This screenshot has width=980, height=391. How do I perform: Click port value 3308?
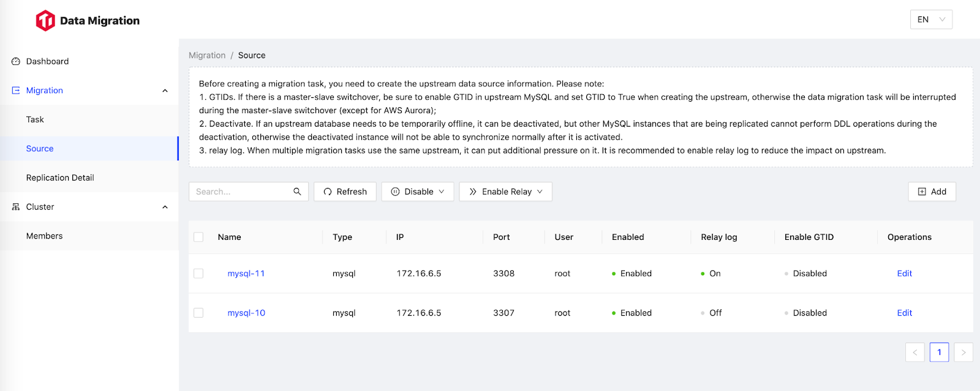[504, 274]
